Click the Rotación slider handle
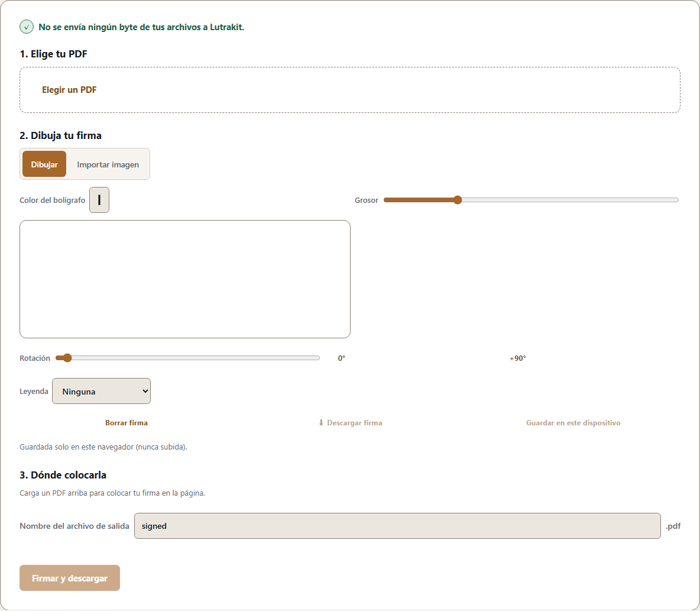The height and width of the screenshot is (611, 700). pos(67,358)
